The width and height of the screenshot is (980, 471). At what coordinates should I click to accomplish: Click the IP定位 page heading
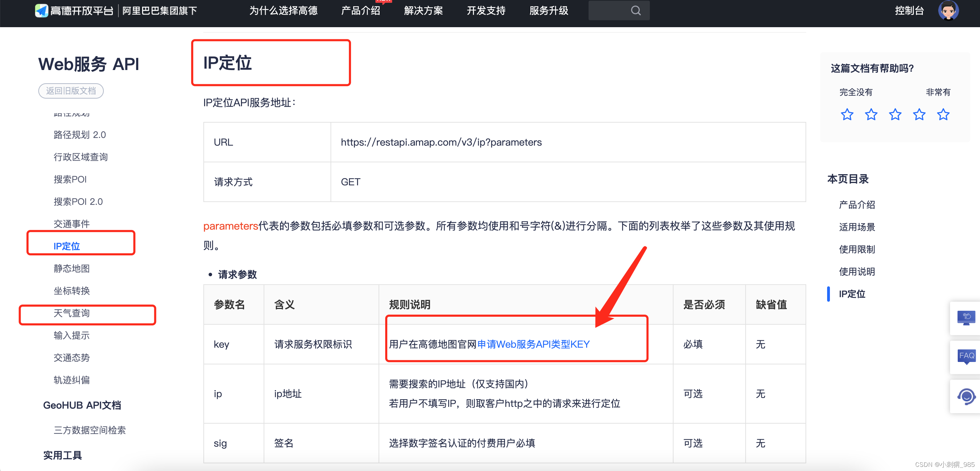tap(227, 63)
